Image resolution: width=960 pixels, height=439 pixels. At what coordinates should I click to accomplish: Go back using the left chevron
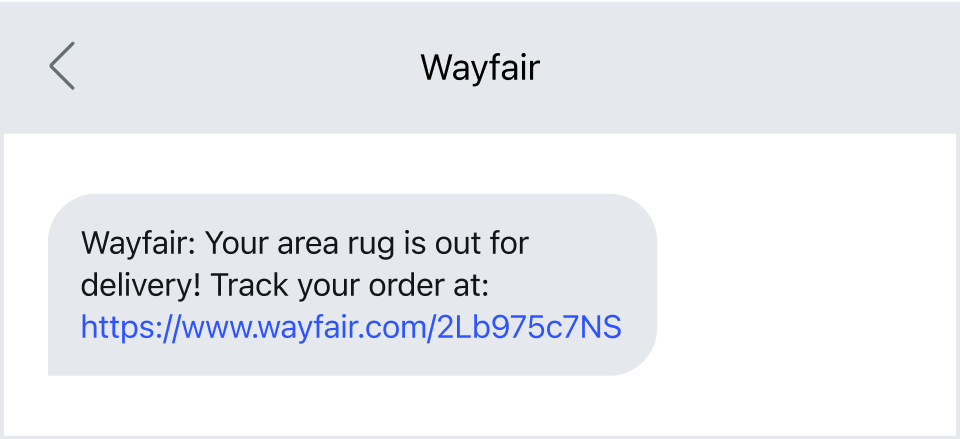pyautogui.click(x=62, y=66)
